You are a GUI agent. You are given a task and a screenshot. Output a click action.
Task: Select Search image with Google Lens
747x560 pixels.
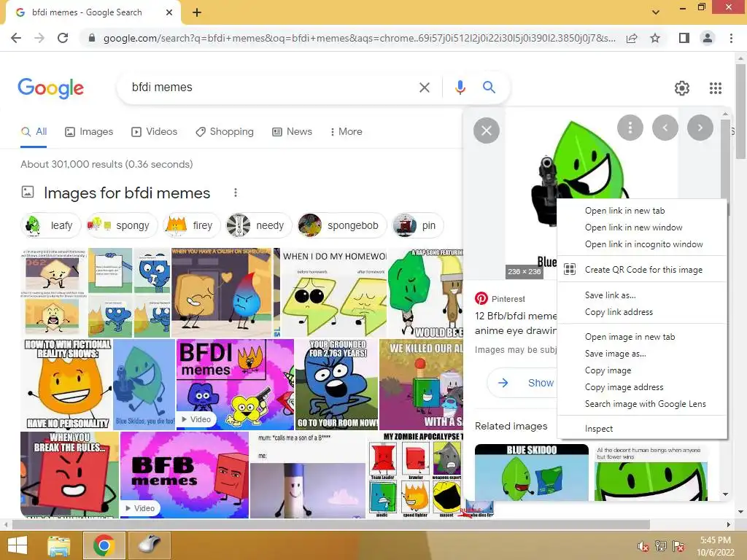tap(642, 403)
